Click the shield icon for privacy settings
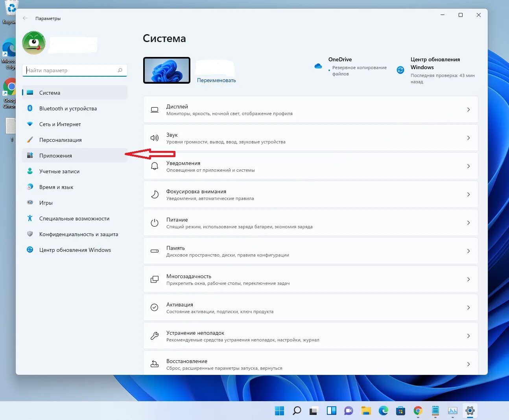The height and width of the screenshot is (420, 509). (x=30, y=234)
